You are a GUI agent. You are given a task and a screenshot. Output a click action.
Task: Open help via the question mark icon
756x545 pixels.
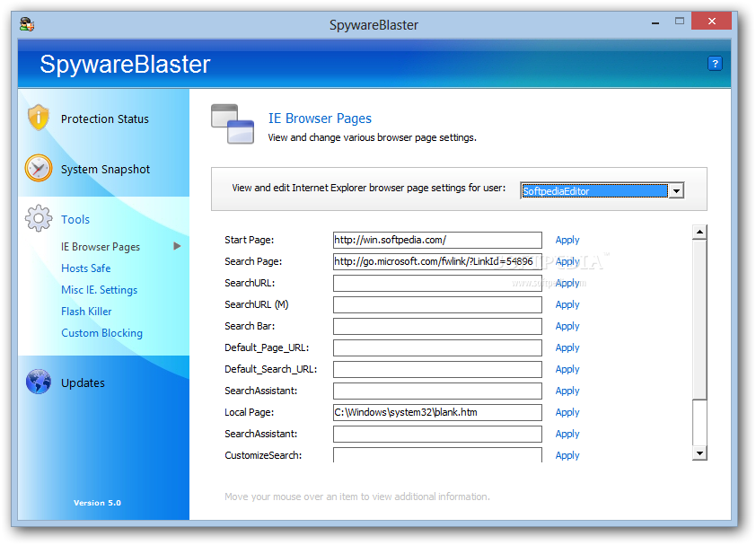point(715,63)
